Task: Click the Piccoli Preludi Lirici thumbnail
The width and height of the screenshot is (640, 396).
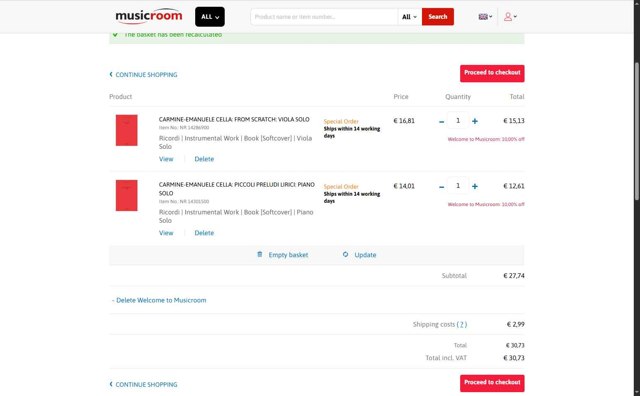Action: pyautogui.click(x=127, y=196)
